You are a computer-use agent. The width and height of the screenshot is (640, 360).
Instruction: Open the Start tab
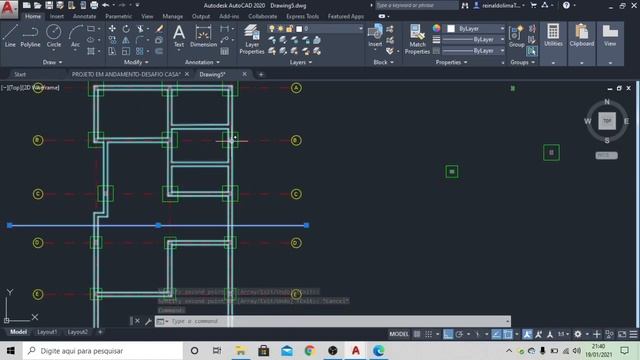click(x=20, y=74)
